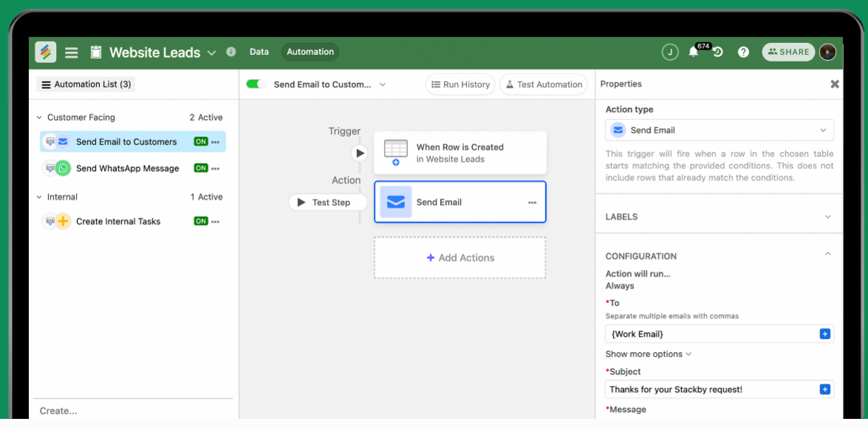Click Add Actions
This screenshot has height=430, width=868.
pos(460,258)
